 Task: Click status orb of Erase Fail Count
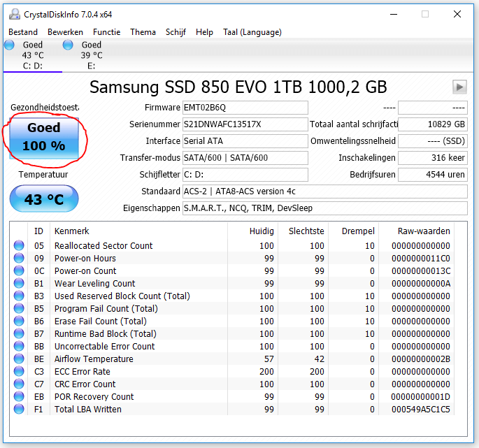[x=19, y=321]
